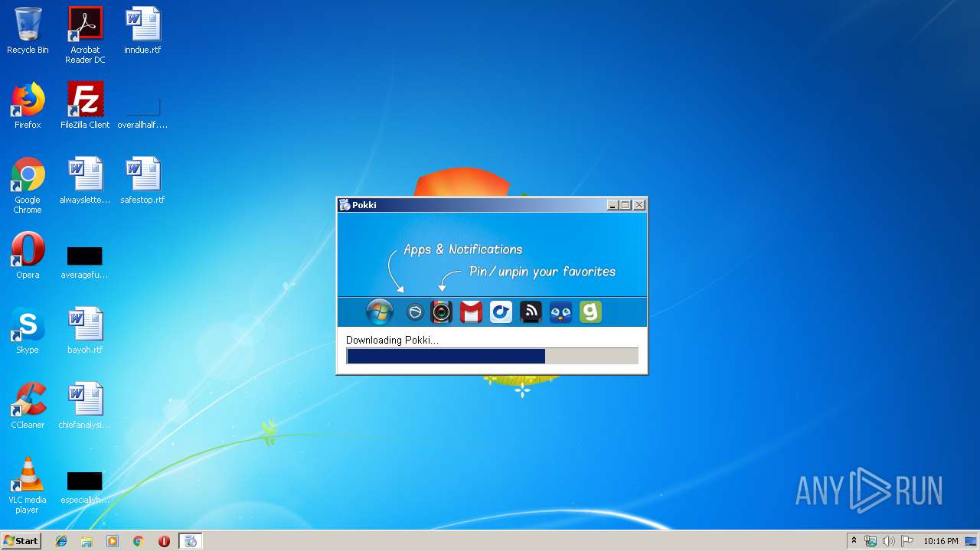Click the Gmail icon in Pokki banner

[471, 312]
